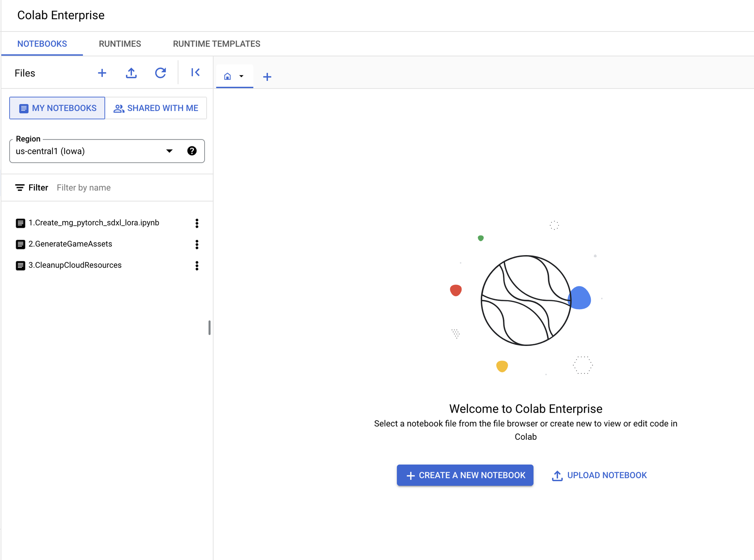This screenshot has height=560, width=754.
Task: Create a new file using the plus icon
Action: (x=102, y=73)
